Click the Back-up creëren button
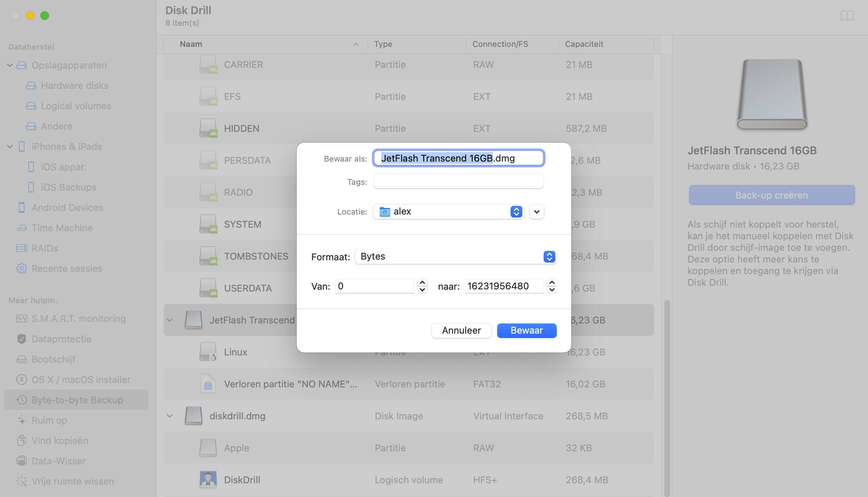868x497 pixels. click(x=772, y=195)
